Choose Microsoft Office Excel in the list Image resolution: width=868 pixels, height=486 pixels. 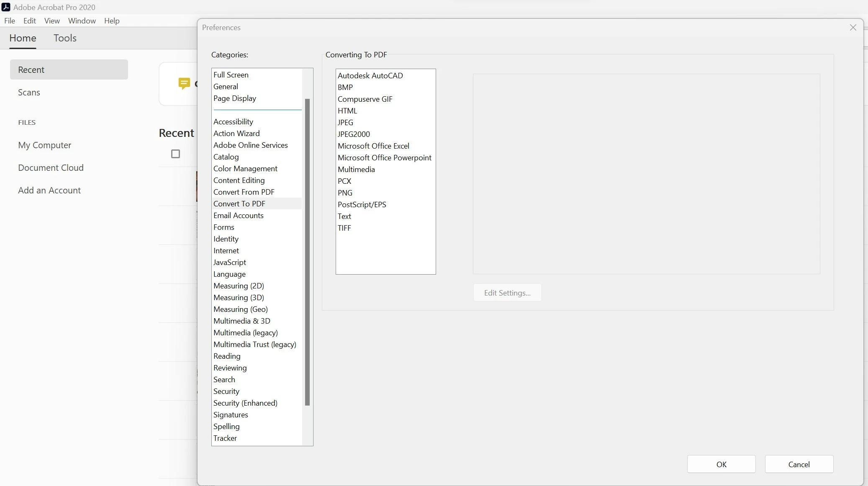(373, 146)
